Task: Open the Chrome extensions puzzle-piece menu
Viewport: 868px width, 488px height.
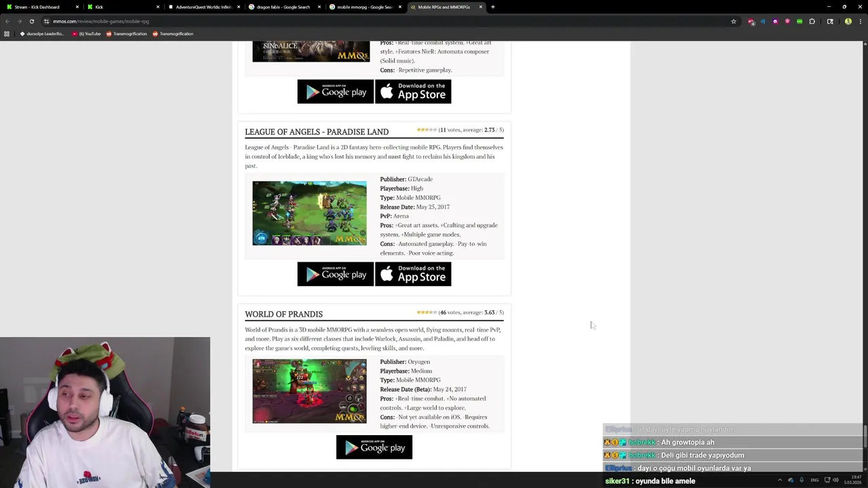Action: point(812,21)
